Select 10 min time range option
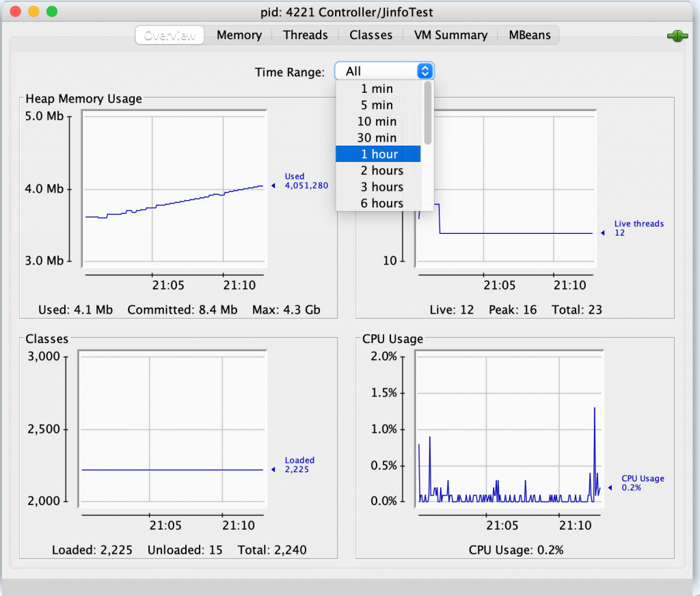Viewport: 700px width, 596px height. [x=377, y=122]
